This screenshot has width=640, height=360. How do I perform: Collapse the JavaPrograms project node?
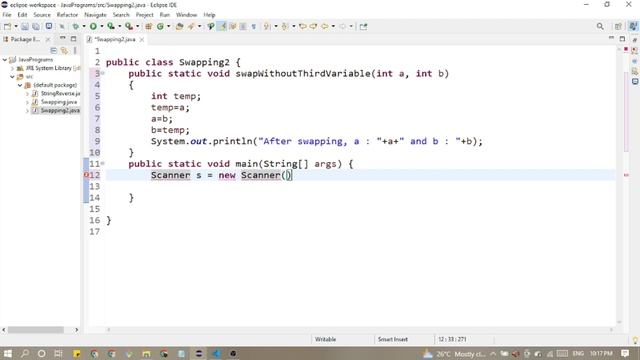click(4, 60)
